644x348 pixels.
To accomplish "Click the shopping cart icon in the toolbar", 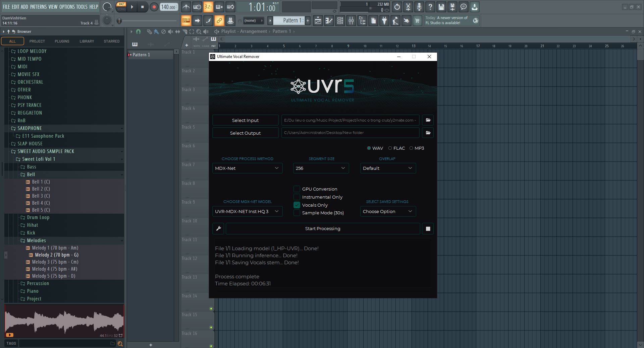I will pos(417,21).
